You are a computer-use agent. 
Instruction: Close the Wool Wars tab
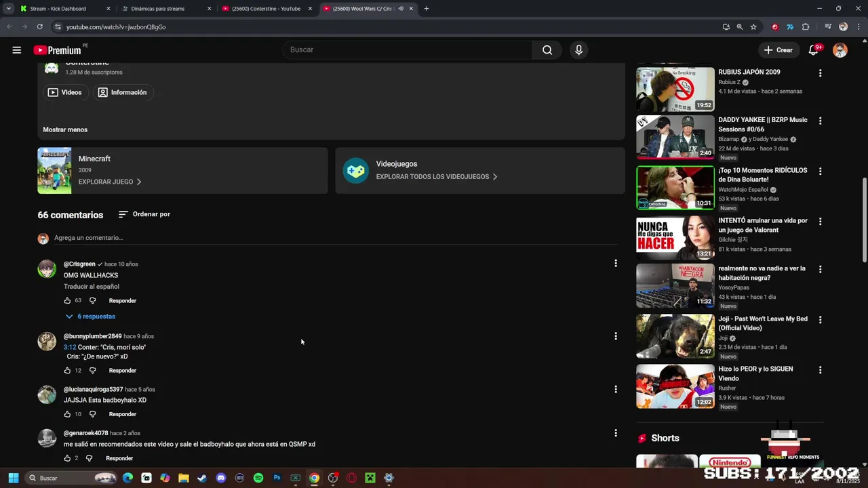point(411,9)
